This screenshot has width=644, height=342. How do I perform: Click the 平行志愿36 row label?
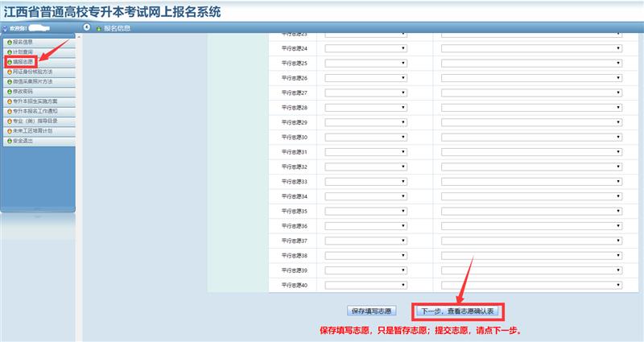click(x=294, y=226)
